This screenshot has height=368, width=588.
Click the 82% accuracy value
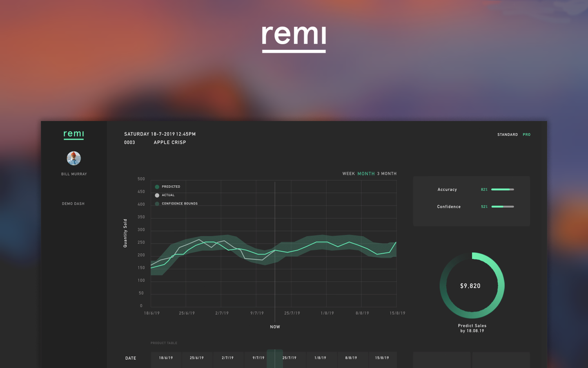tap(484, 190)
